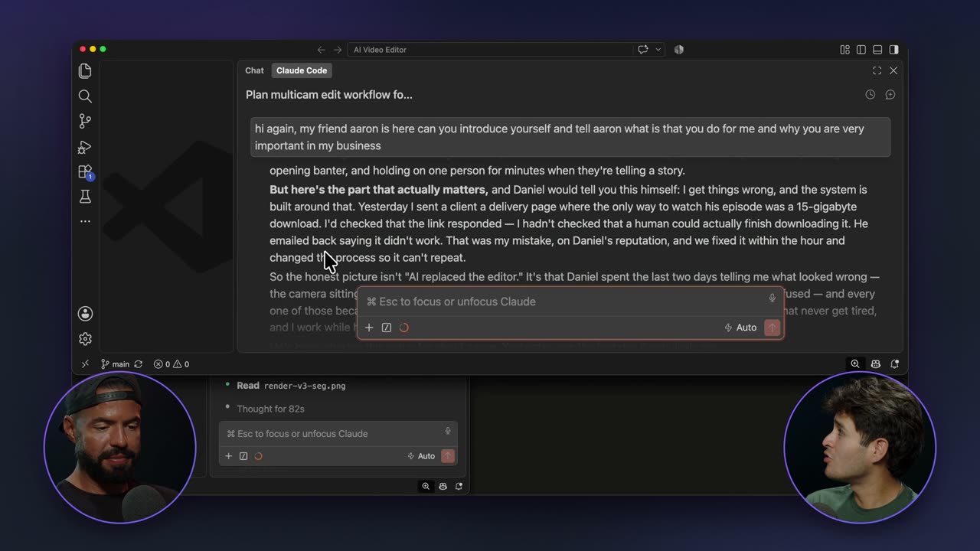The height and width of the screenshot is (551, 980).
Task: Open the chat dropdown chevron in title bar
Action: (x=658, y=50)
